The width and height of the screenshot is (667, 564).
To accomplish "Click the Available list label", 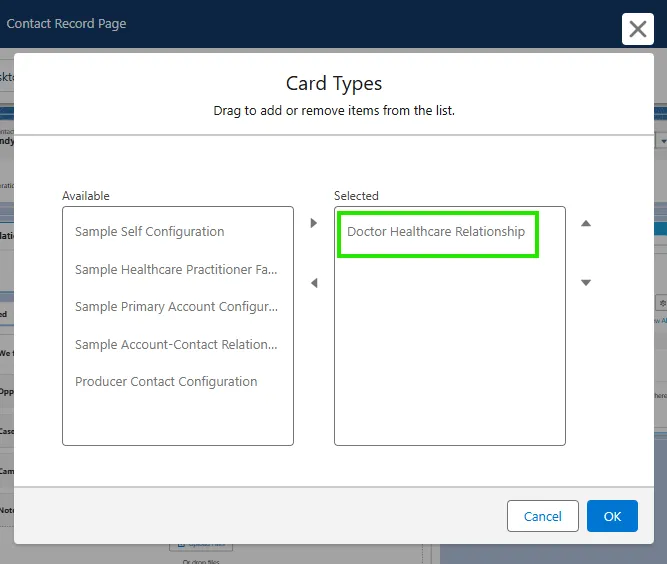I will pos(86,196).
